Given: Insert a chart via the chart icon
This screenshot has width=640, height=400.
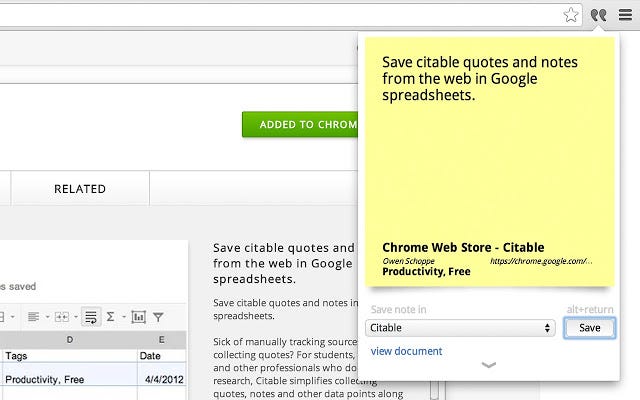Looking at the screenshot, I should 138,317.
